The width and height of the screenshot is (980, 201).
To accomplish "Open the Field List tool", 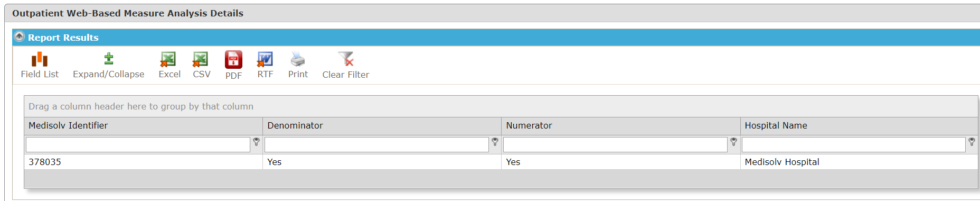I will (x=40, y=66).
